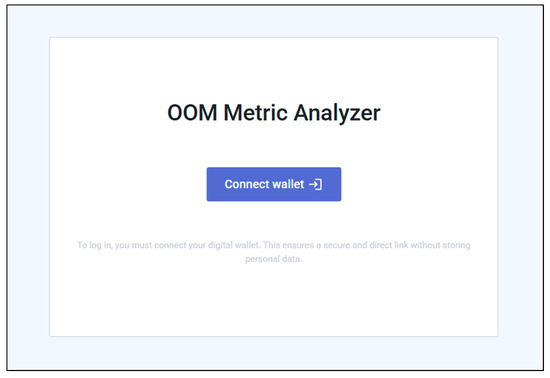Select the OOM Metric Analyzer heading
550x378 pixels.
click(x=274, y=113)
